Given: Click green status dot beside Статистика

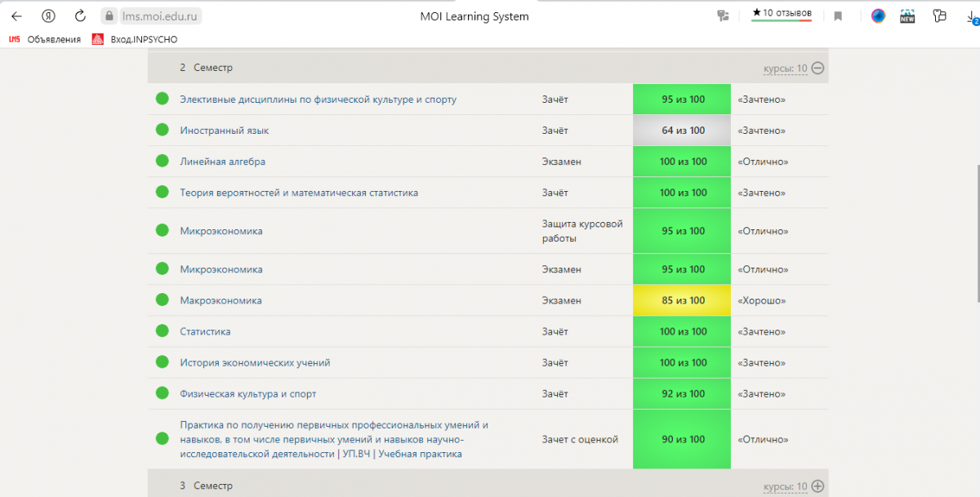Looking at the screenshot, I should click(162, 331).
